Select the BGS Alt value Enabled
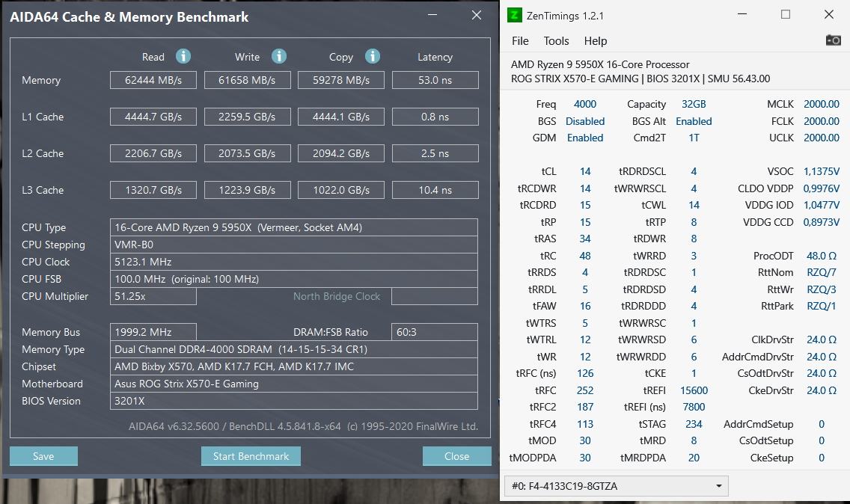 point(694,121)
